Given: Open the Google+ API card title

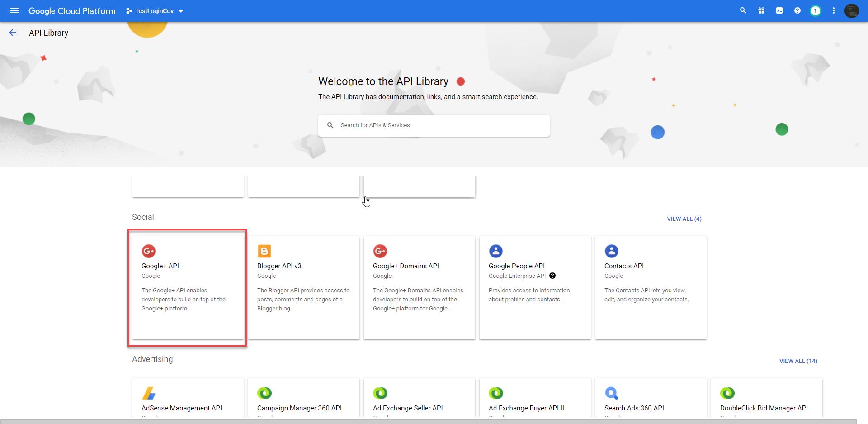Looking at the screenshot, I should [160, 266].
